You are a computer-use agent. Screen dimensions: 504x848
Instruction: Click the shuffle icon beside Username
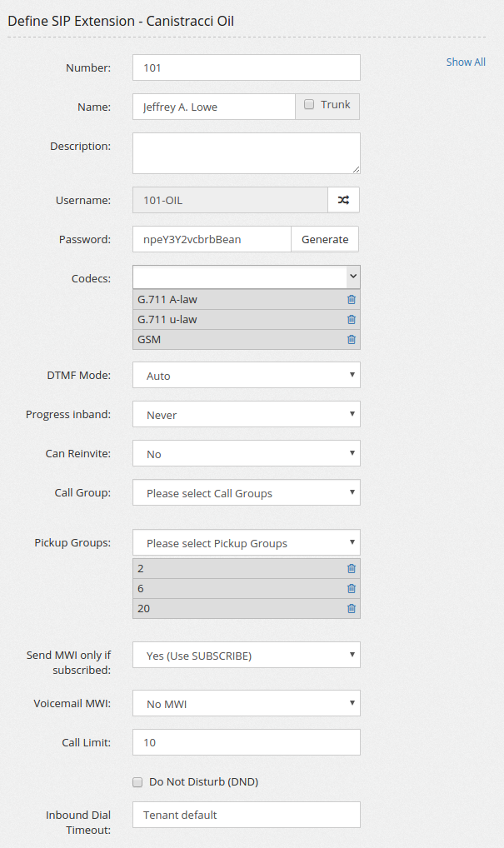343,200
